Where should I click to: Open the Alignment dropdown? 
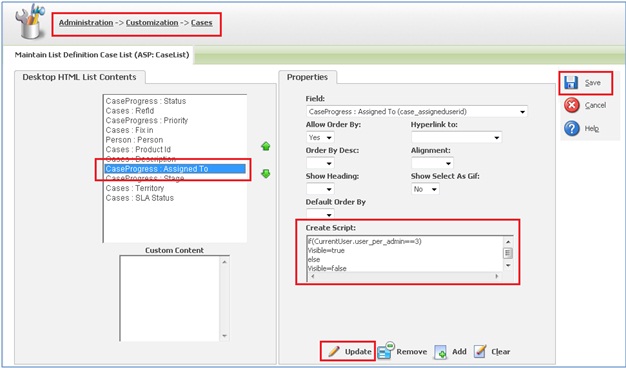point(432,163)
